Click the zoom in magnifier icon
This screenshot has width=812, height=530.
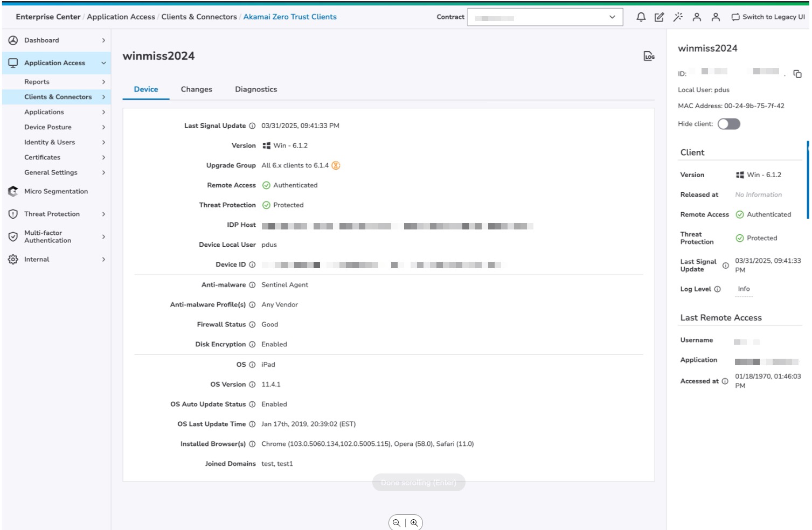[x=414, y=522]
